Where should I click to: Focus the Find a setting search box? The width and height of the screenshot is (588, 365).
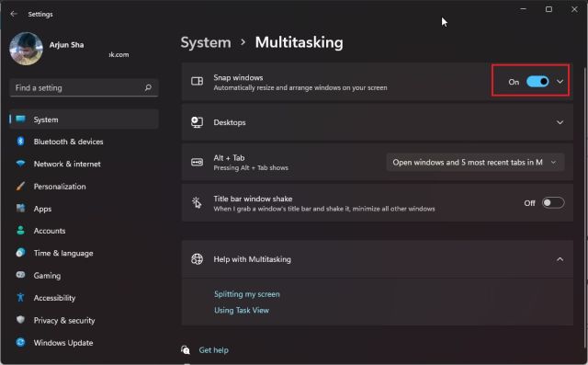pos(84,87)
